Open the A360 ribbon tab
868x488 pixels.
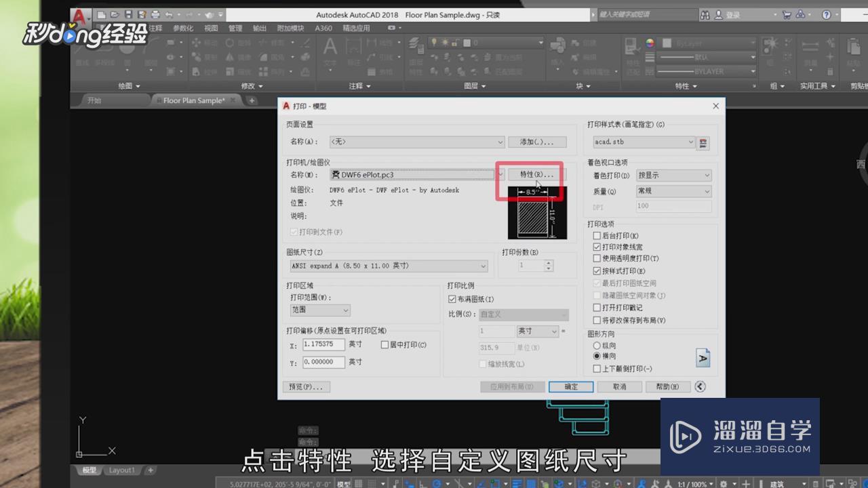[323, 28]
